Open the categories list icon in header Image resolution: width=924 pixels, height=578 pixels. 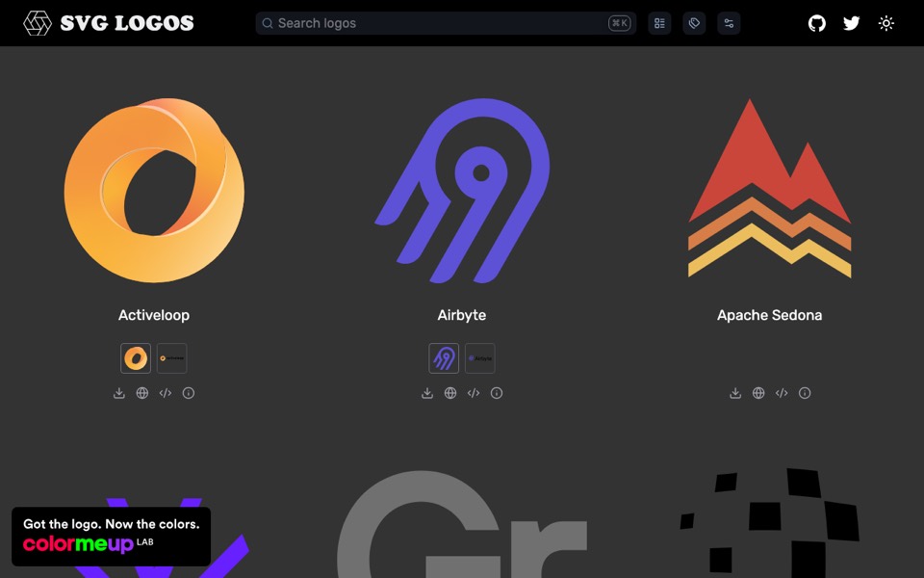[659, 23]
